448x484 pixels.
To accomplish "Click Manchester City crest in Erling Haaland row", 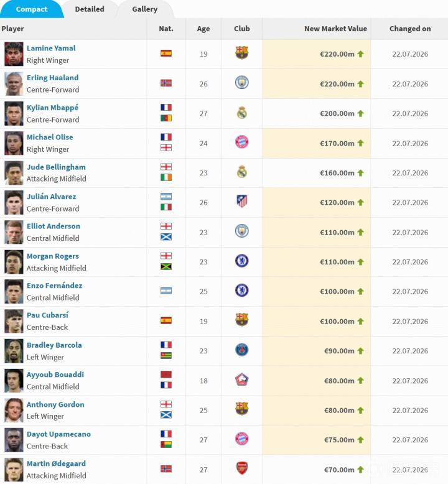I will pos(242,83).
